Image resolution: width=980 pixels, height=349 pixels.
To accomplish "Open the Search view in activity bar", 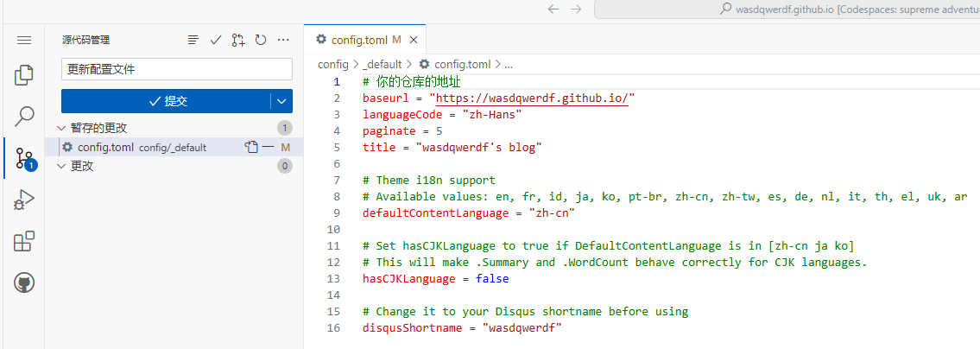I will click(x=24, y=116).
